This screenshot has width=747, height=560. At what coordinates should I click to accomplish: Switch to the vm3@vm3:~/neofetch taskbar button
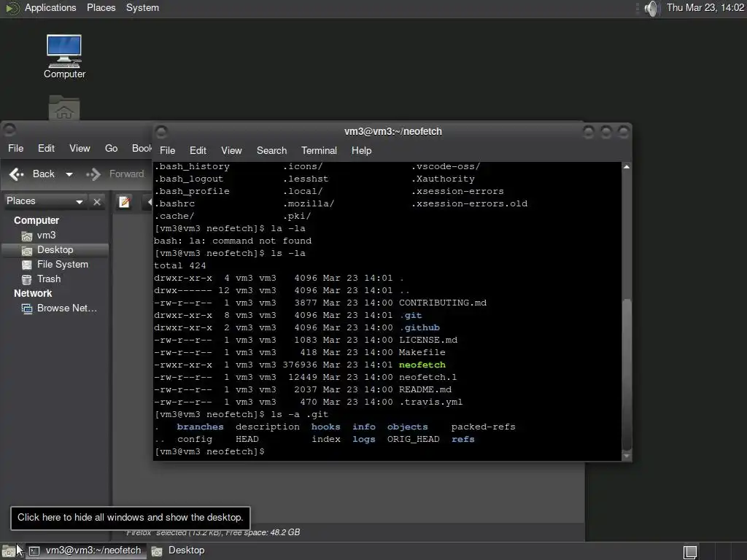pyautogui.click(x=86, y=551)
